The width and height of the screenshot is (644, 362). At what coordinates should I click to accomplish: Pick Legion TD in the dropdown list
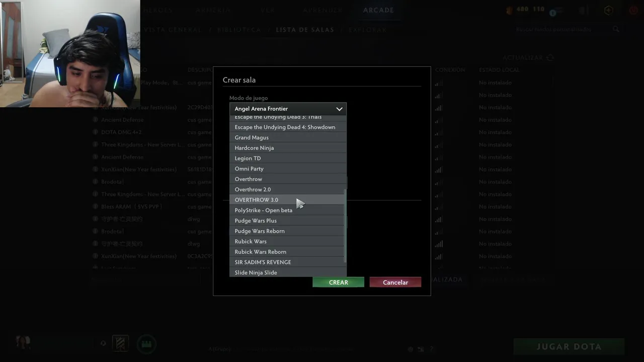[x=288, y=158]
